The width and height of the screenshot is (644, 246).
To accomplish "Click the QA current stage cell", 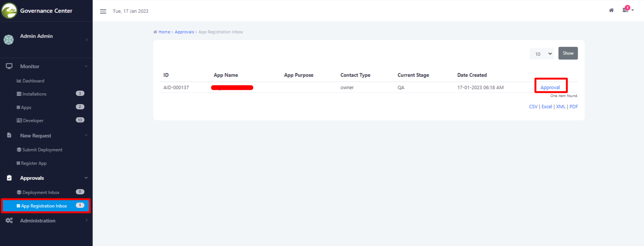I will click(401, 87).
